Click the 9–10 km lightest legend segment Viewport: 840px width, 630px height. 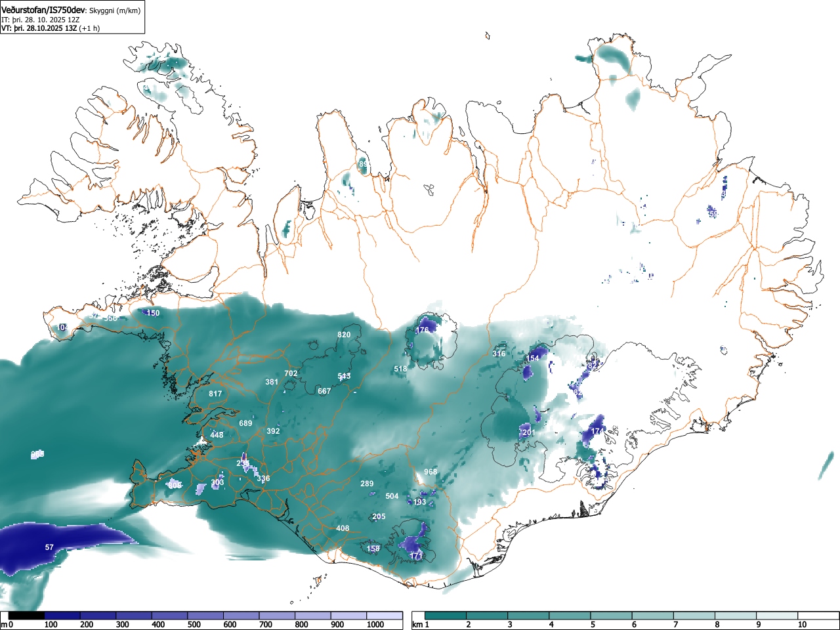(x=776, y=616)
